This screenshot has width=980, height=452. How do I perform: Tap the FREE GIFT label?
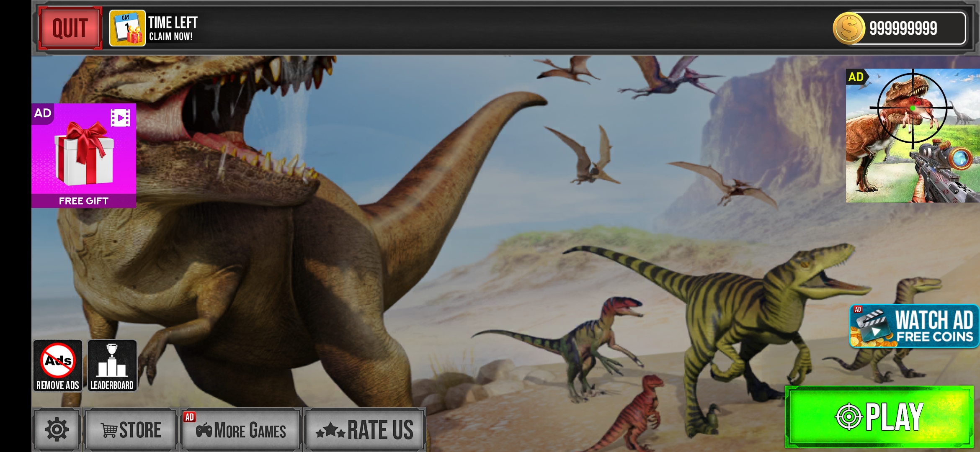[x=84, y=201]
